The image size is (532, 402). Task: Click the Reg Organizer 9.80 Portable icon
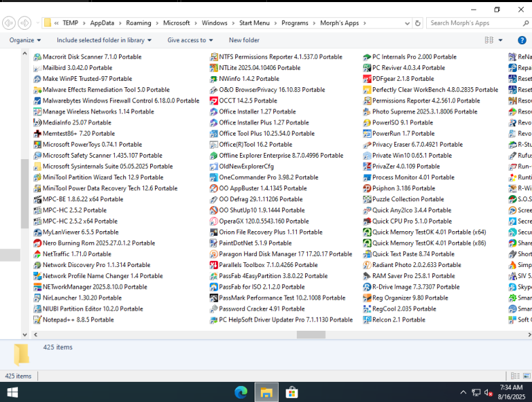367,298
